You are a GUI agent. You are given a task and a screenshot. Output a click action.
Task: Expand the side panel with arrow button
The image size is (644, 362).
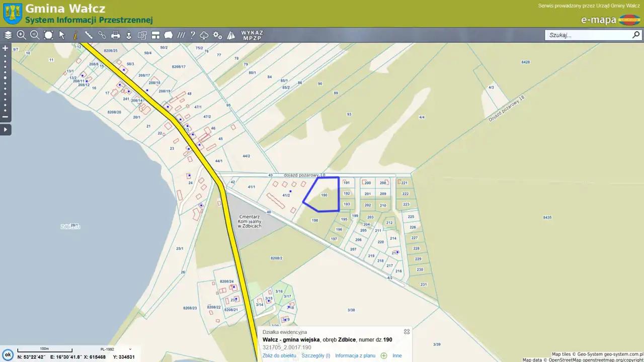[6, 130]
